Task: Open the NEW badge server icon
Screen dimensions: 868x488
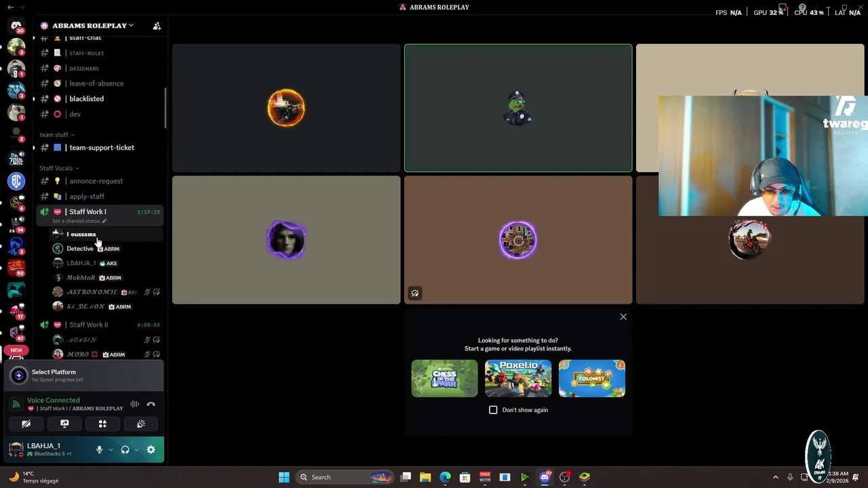Action: [16, 352]
